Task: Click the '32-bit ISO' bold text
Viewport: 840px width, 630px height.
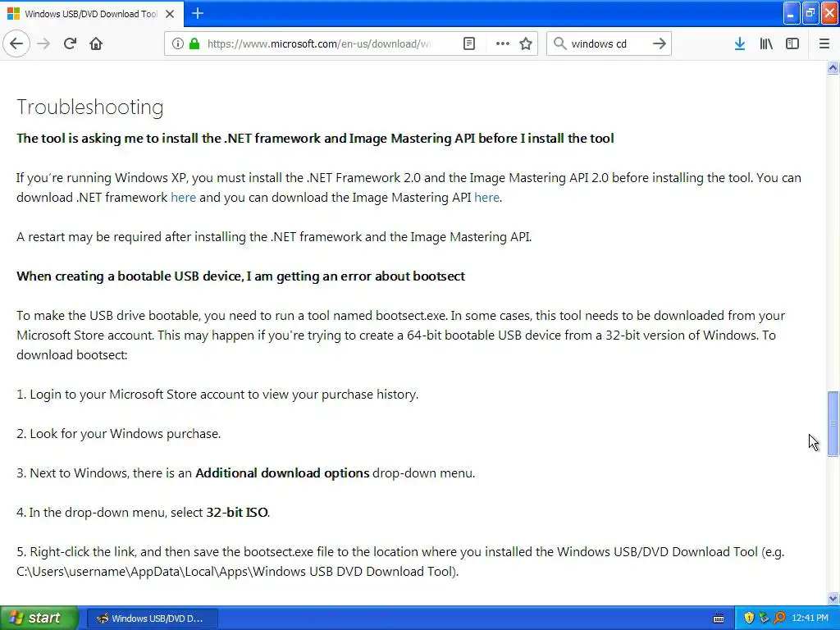Action: [x=237, y=513]
